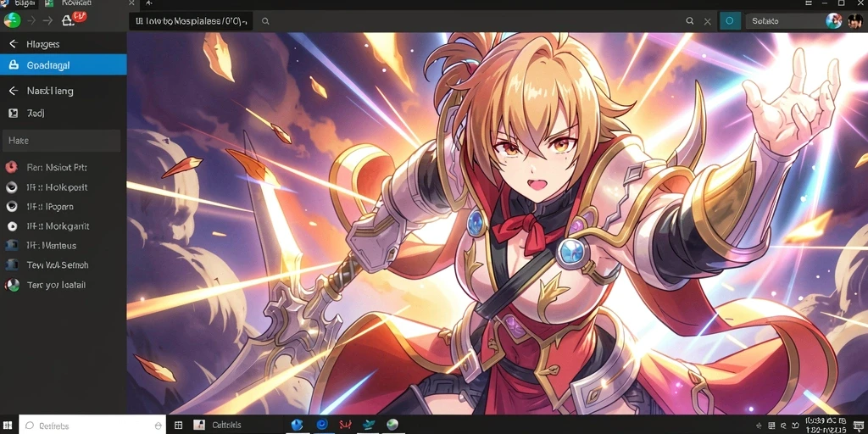Click the search magnifier next to address bar
The width and height of the screenshot is (868, 434).
coord(265,21)
